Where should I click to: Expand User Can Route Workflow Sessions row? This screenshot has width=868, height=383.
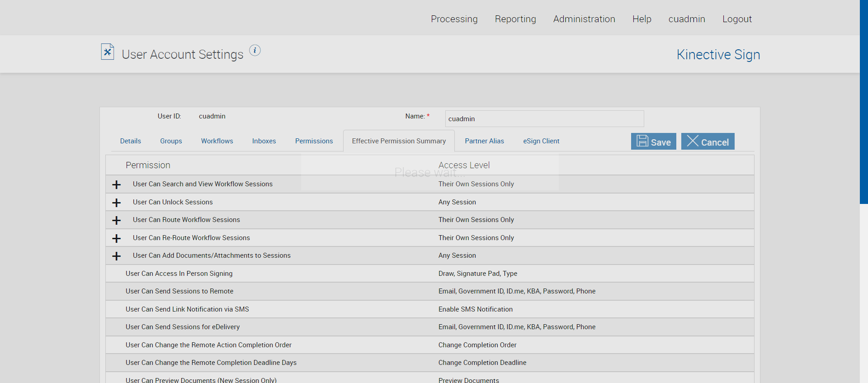coord(117,220)
